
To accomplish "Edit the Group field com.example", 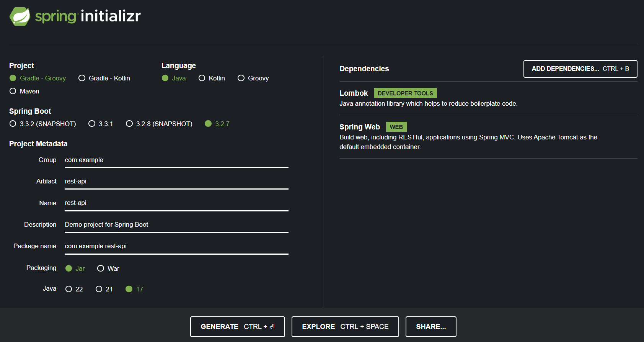I will [176, 160].
